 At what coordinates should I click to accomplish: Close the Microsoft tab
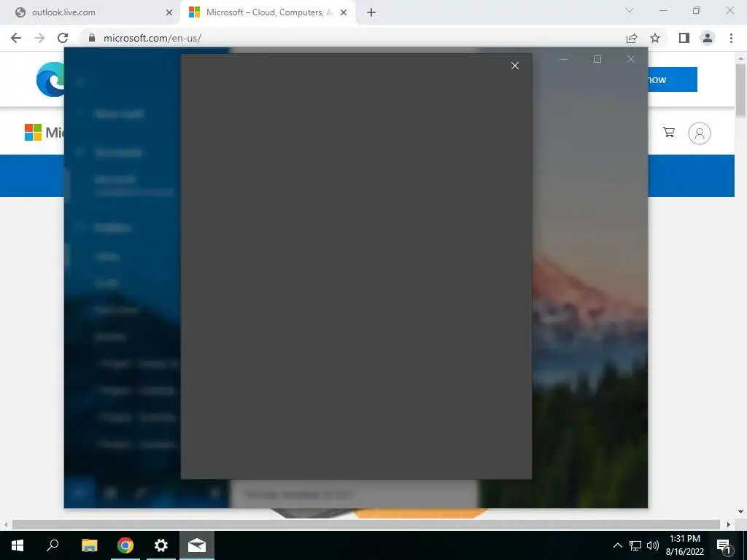[344, 12]
